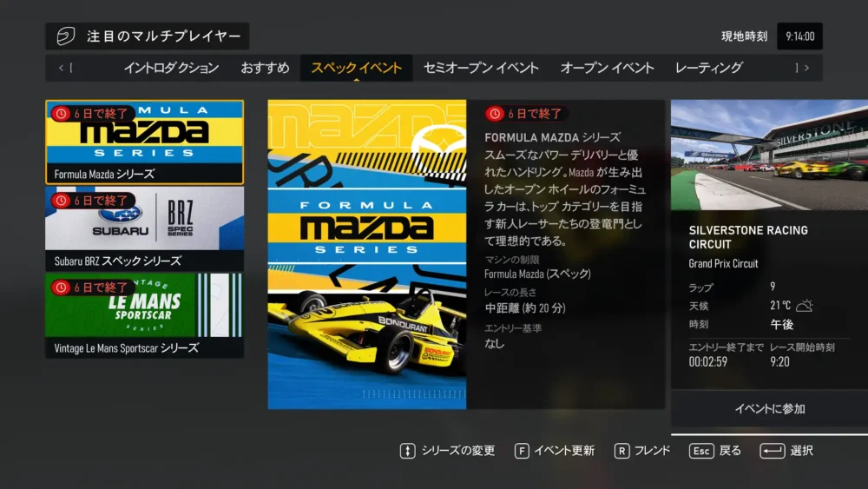
Task: Click the Esc key icon
Action: click(701, 451)
